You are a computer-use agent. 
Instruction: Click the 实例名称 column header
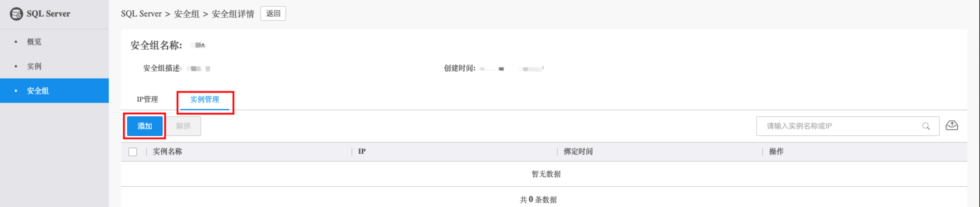168,152
